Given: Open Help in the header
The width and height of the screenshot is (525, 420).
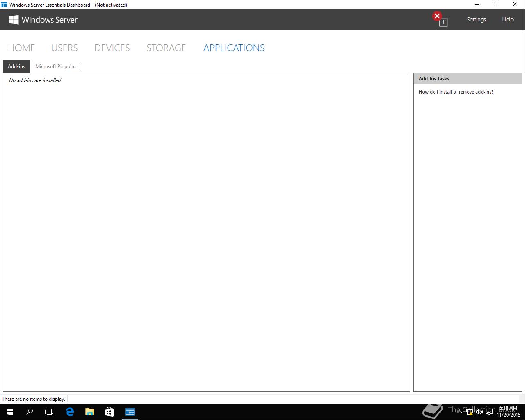Looking at the screenshot, I should (508, 19).
